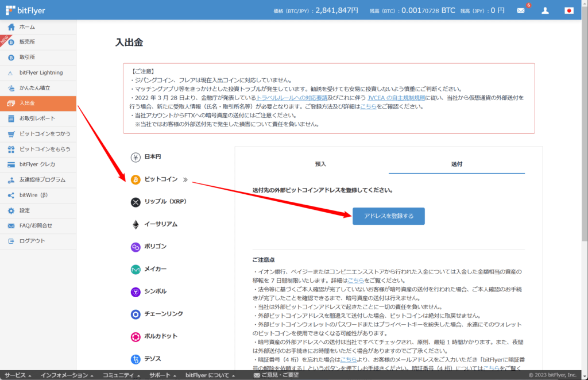
Task: Click the icon beside かんたん積立
Action: 11,88
